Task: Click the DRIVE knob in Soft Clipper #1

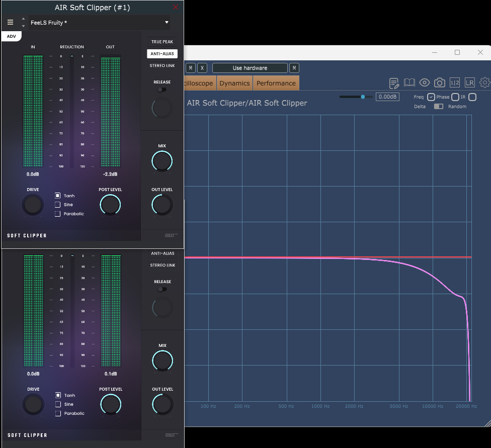Action: pyautogui.click(x=33, y=205)
